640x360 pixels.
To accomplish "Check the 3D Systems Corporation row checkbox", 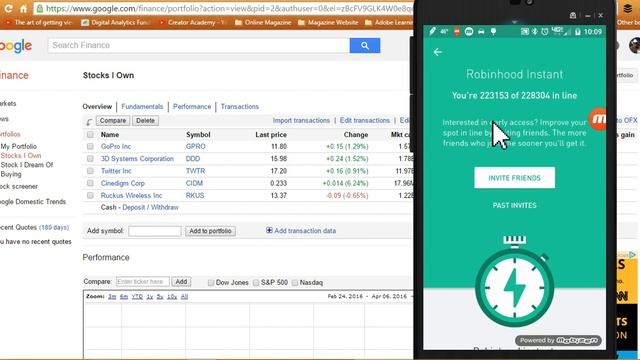I will [90, 158].
